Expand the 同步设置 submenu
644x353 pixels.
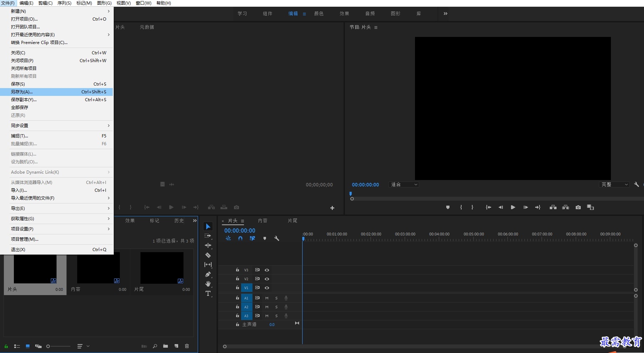[57, 126]
